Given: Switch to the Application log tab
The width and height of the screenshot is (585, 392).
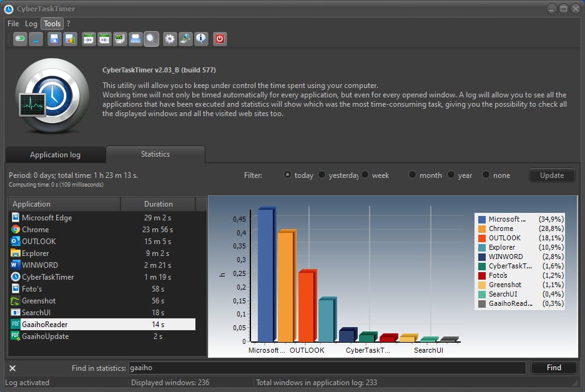Looking at the screenshot, I should (x=55, y=155).
